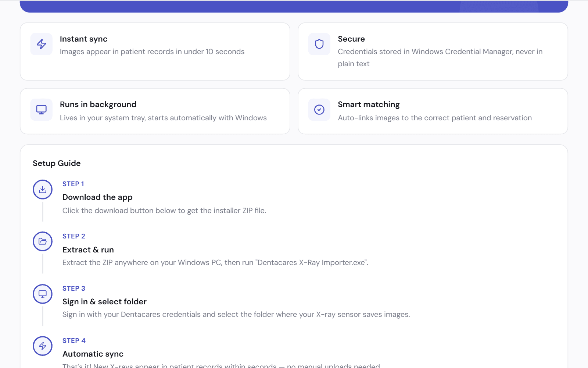
Task: Click the Dentacares X-Ray Importer.exe instruction text
Action: click(x=215, y=263)
